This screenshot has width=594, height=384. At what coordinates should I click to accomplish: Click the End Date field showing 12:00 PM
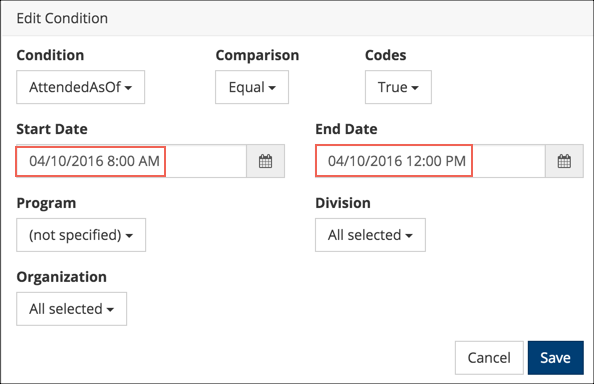pos(430,161)
